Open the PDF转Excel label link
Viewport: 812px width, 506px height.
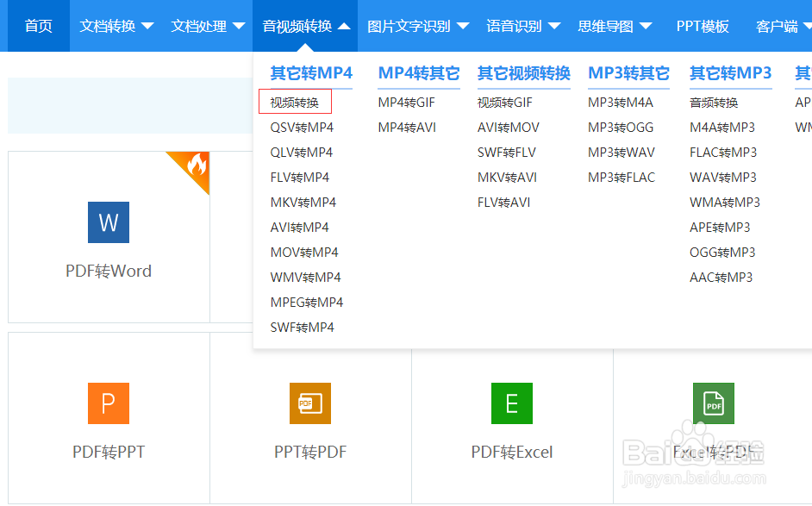pyautogui.click(x=512, y=452)
